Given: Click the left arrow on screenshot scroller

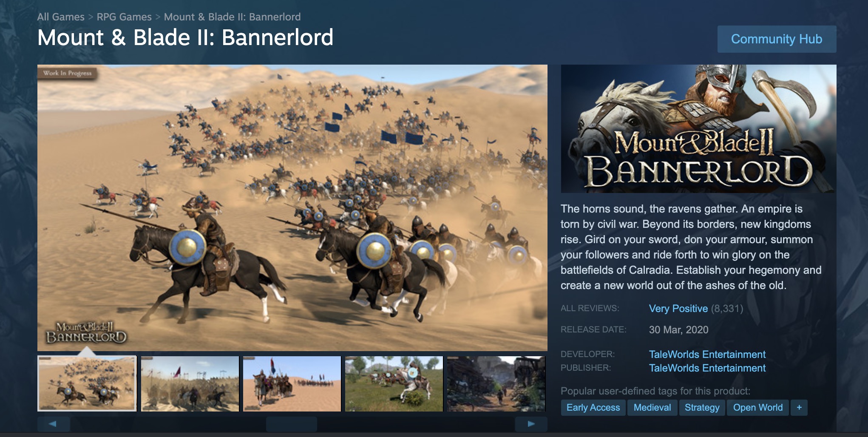Looking at the screenshot, I should (x=54, y=424).
